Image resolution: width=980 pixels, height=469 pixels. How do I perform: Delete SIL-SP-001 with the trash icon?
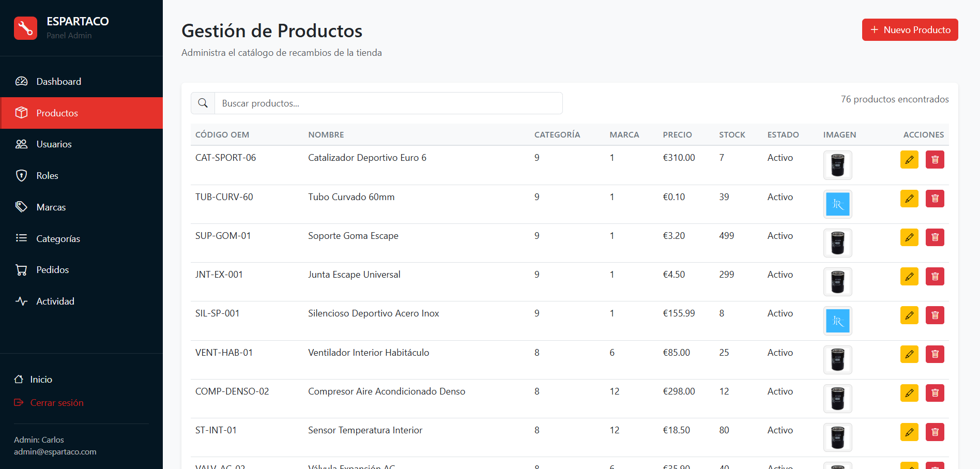click(935, 315)
